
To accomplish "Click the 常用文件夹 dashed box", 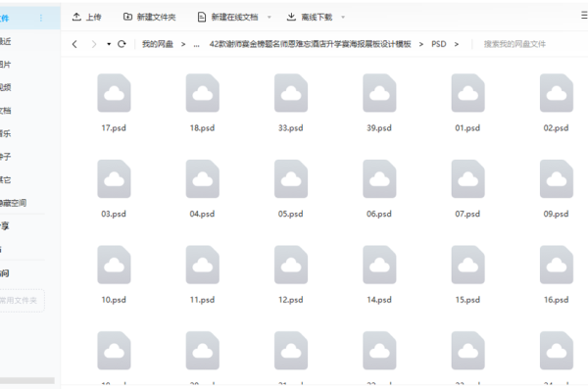I will point(22,301).
